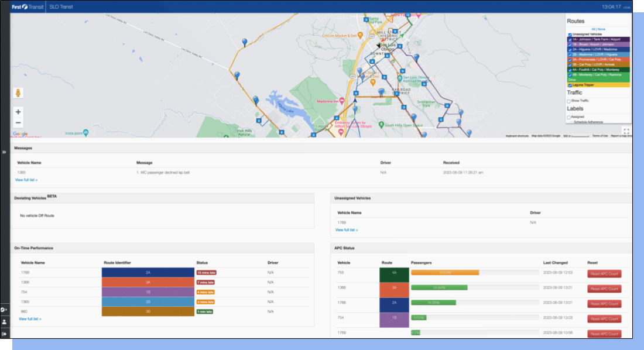644x350 pixels.
Task: Toggle route 3A Promenade / LOVR checkbox
Action: pyautogui.click(x=570, y=60)
